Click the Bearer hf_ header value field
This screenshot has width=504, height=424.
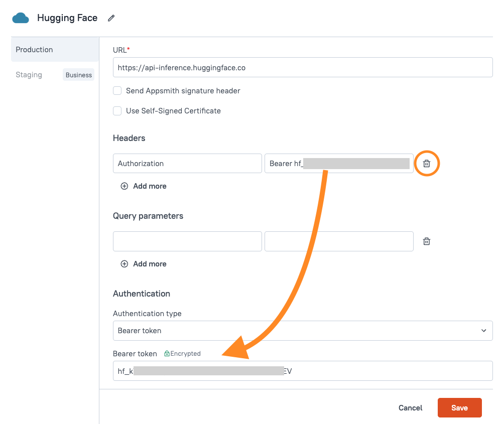(339, 164)
